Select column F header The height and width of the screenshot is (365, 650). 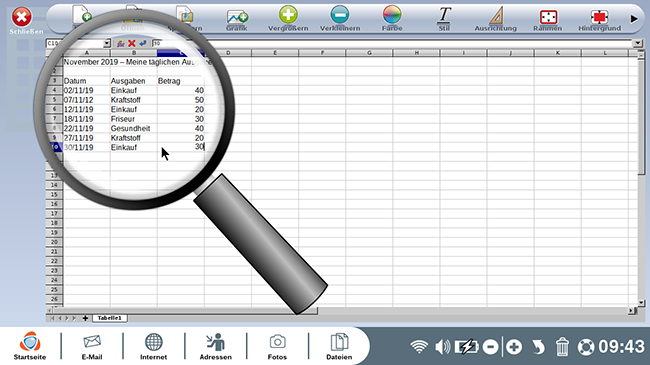[322, 53]
